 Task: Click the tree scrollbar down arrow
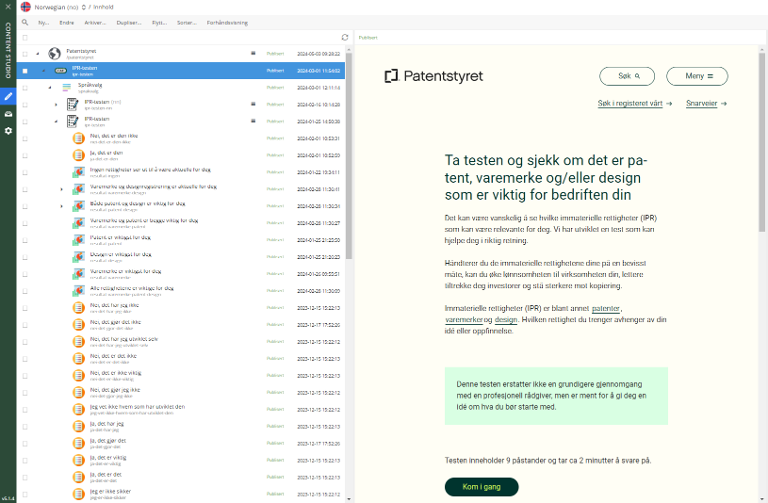coord(349,499)
